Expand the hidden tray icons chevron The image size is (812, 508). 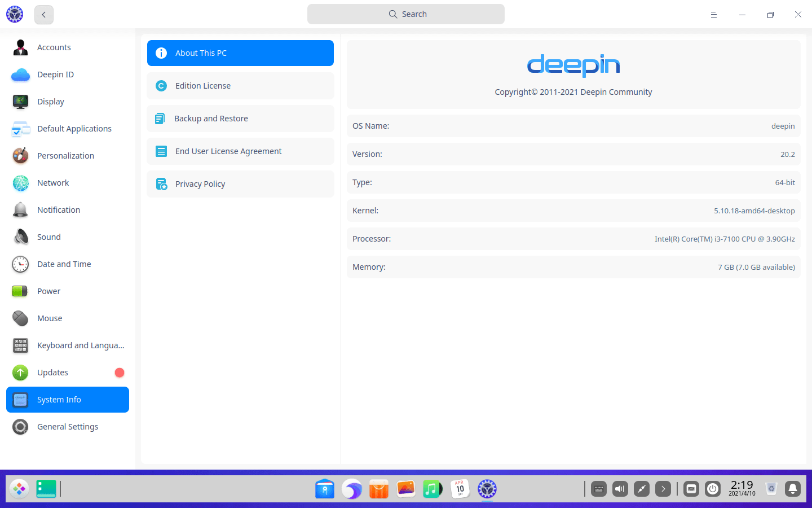point(663,489)
